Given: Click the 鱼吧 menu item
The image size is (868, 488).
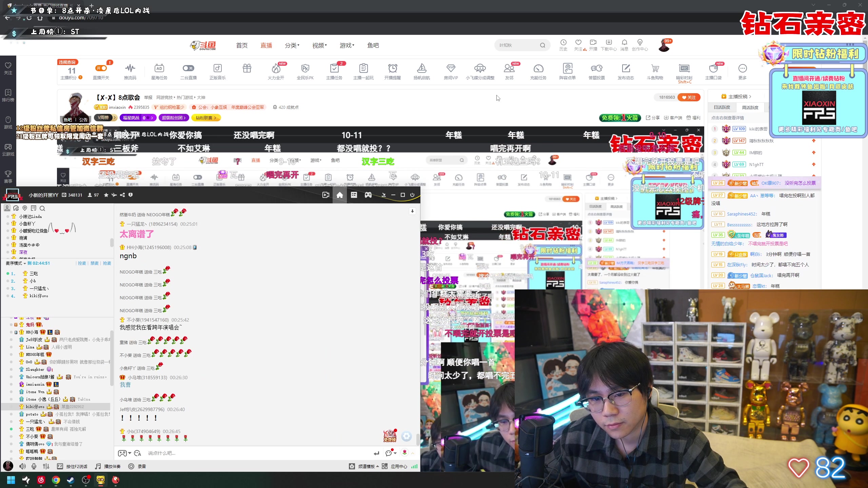Looking at the screenshot, I should pyautogui.click(x=372, y=45).
